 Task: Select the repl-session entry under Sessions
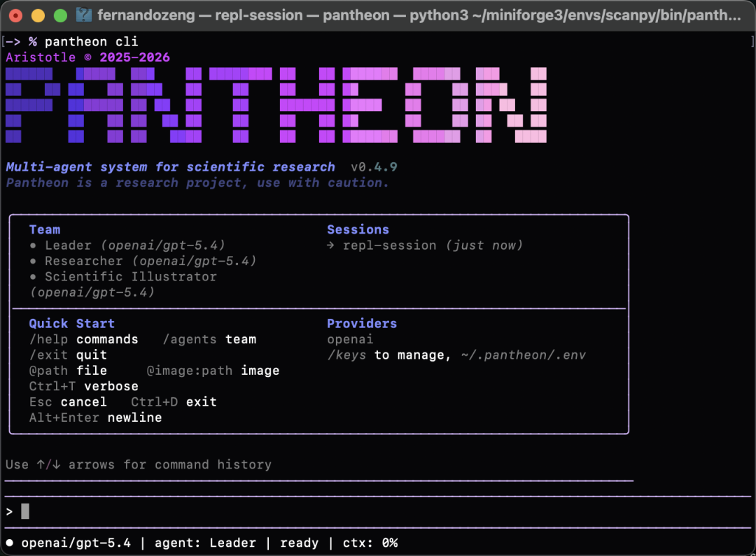[389, 245]
